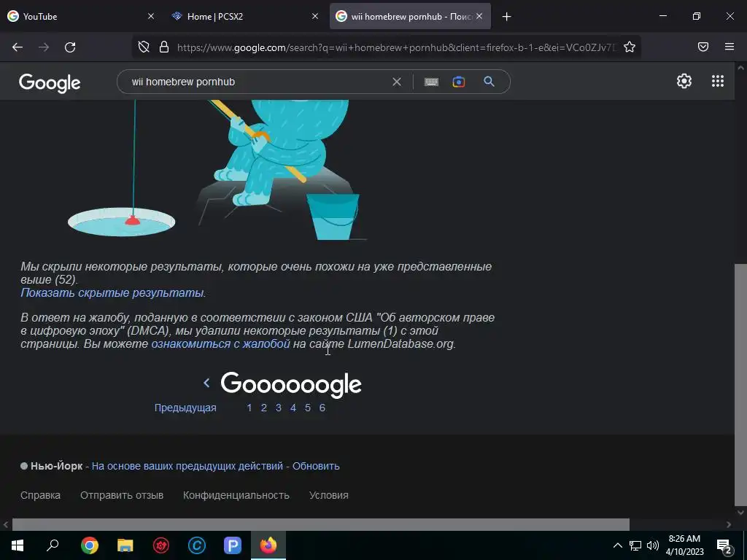Click the scroll down arrow

[741, 513]
